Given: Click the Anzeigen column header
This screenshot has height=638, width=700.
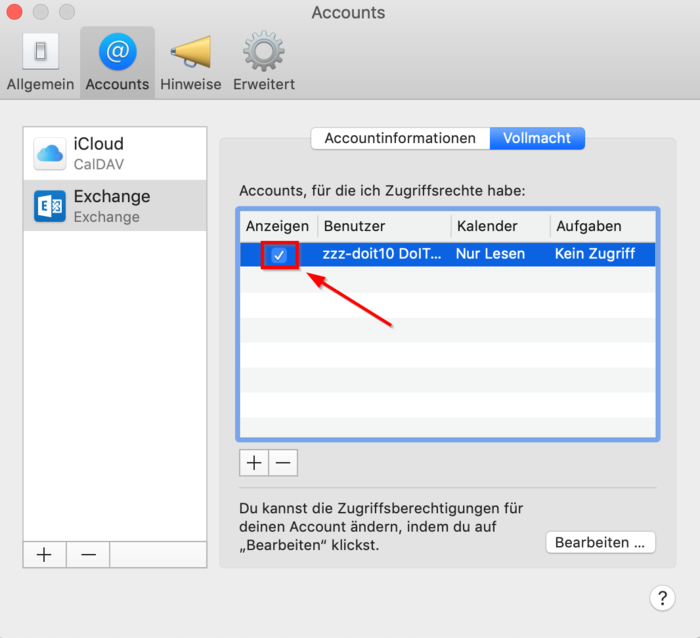Looking at the screenshot, I should click(x=278, y=226).
